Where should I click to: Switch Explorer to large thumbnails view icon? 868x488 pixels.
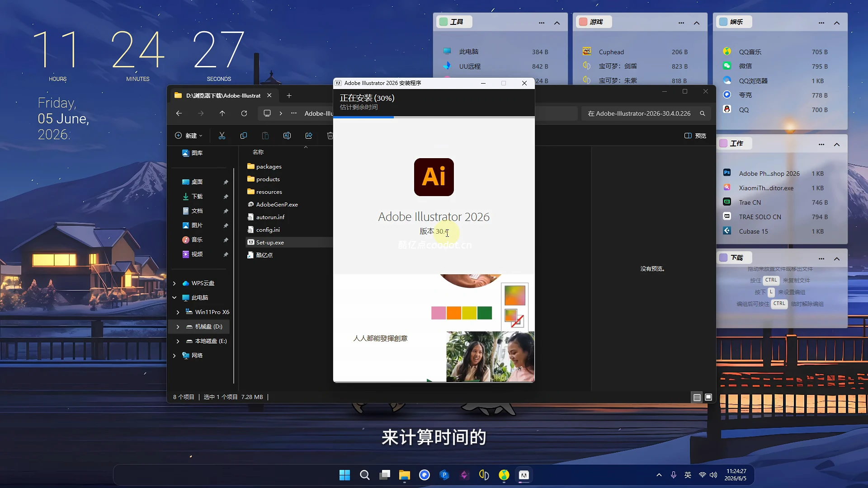click(708, 397)
